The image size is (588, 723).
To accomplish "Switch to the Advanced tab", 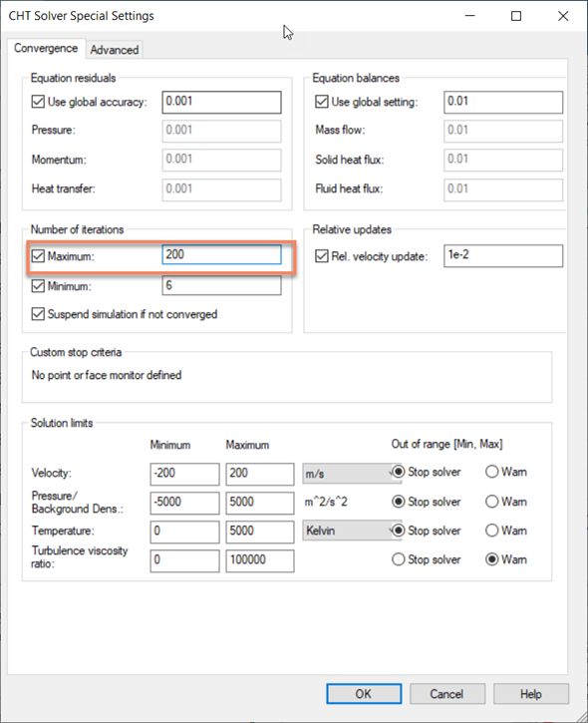I will (x=115, y=50).
